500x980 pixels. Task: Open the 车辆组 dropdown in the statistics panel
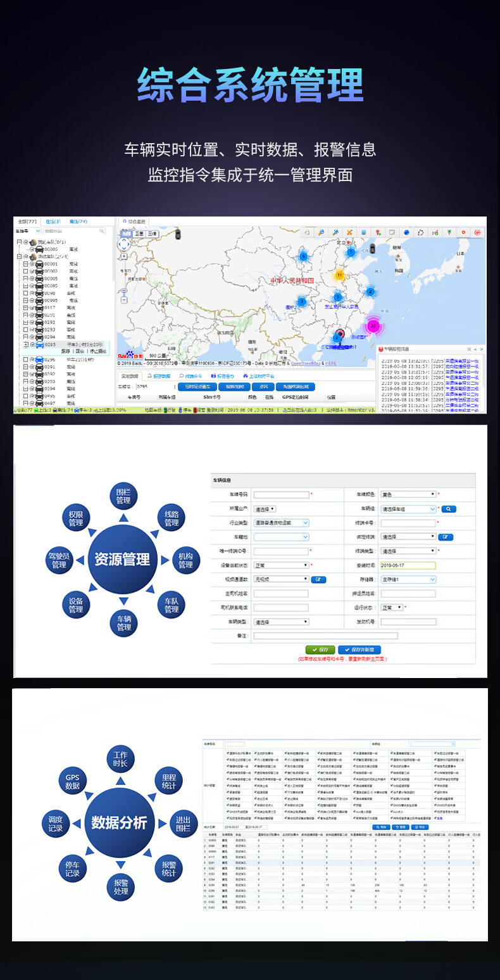(432, 744)
